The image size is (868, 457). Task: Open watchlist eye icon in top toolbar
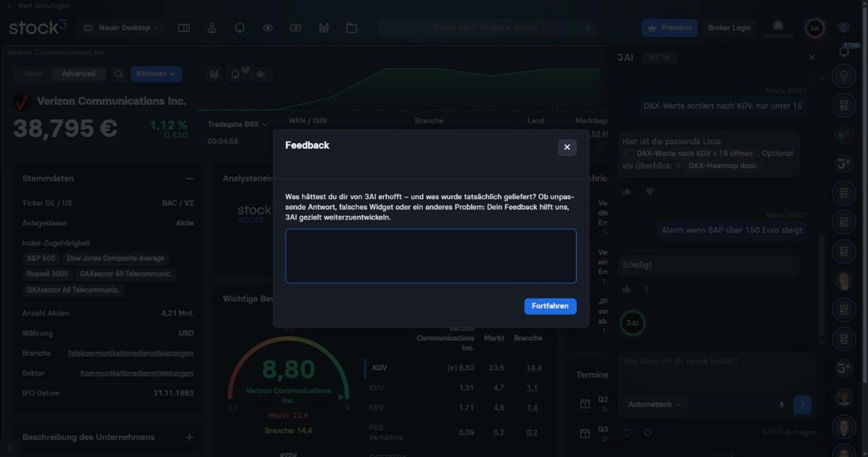pos(268,28)
